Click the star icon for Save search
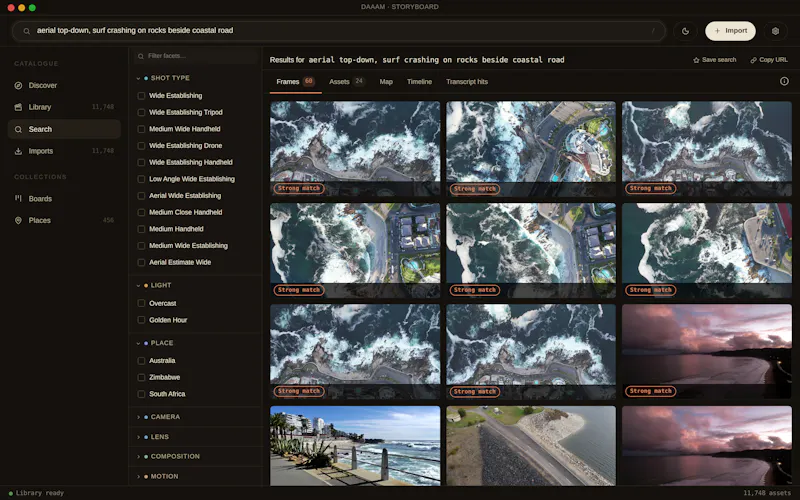Viewport: 800px width, 500px height. coord(696,60)
